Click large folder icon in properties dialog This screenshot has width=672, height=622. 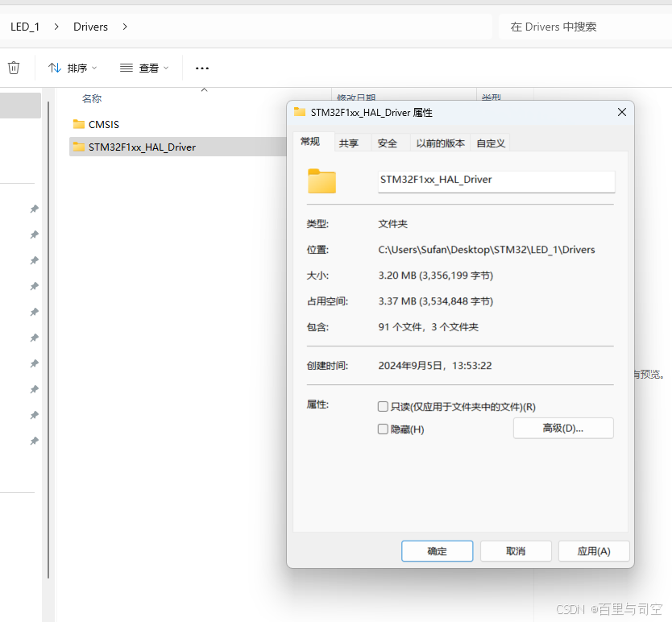click(321, 181)
